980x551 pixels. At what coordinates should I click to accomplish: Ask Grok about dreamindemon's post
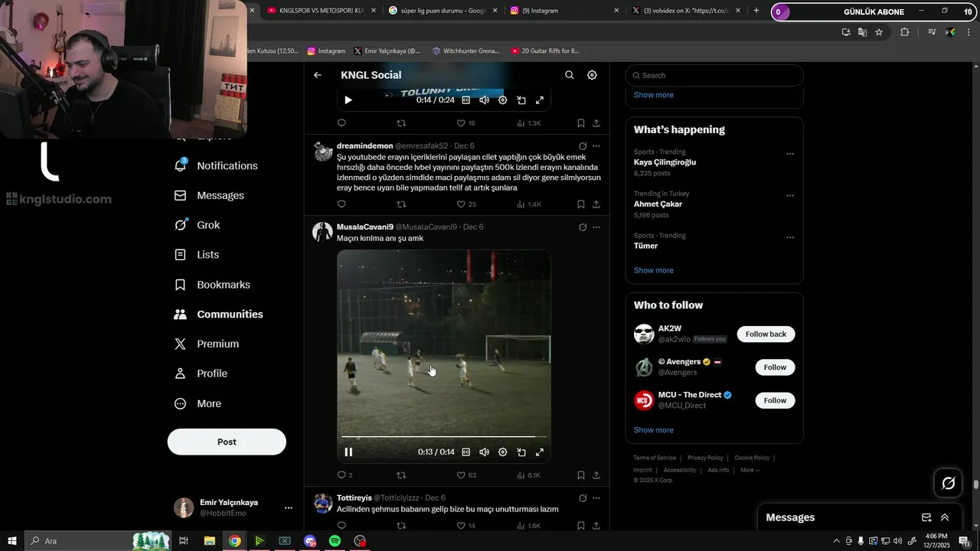click(583, 146)
